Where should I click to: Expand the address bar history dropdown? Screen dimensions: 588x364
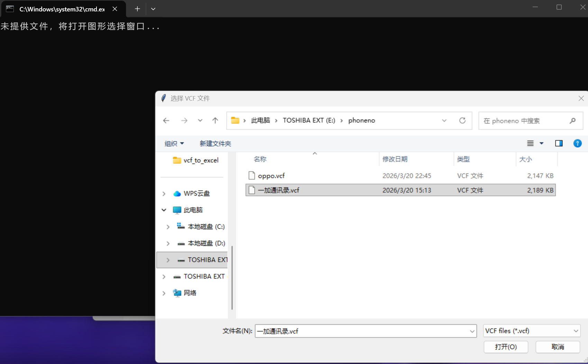click(x=444, y=120)
